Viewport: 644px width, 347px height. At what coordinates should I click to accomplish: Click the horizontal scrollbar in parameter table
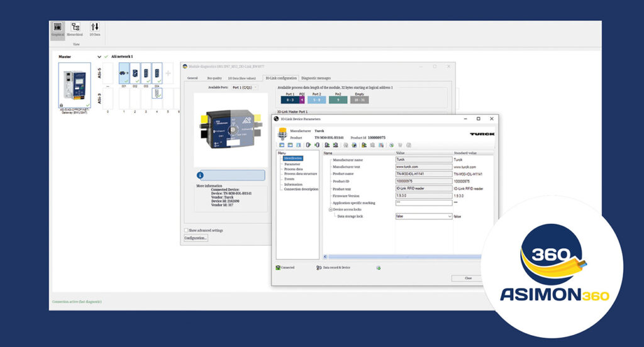(x=404, y=256)
